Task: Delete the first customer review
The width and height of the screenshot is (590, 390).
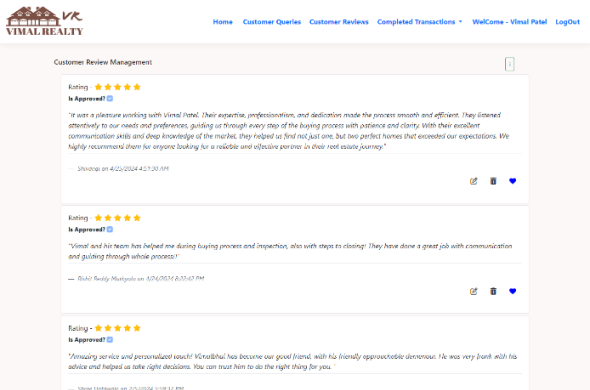Action: [493, 181]
